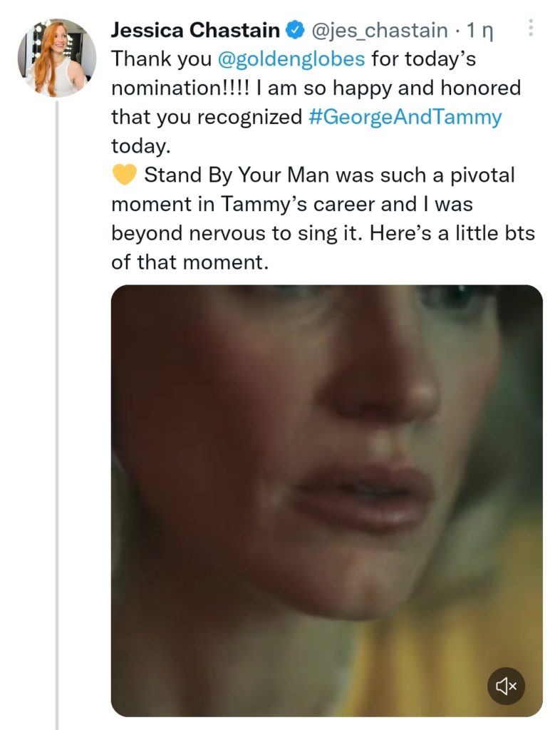Click the "1 η" tweet timestamp
Viewport: 560px width, 730px height.
click(x=480, y=30)
